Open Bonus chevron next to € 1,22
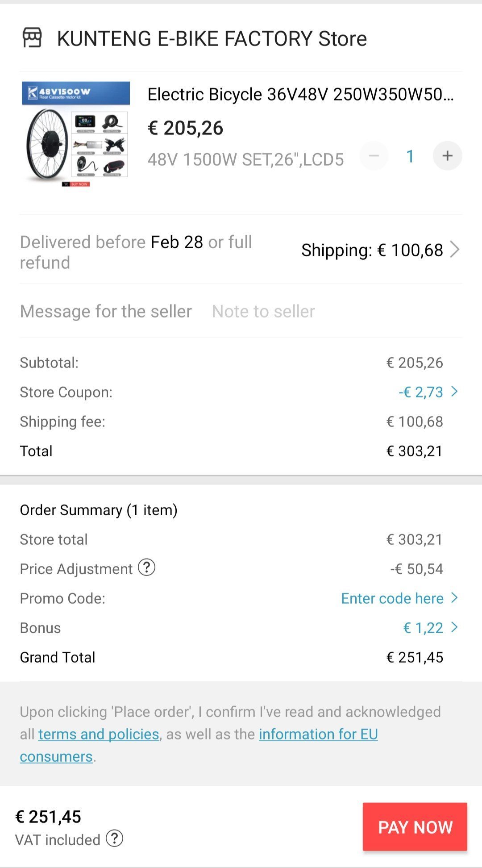Viewport: 482px width, 868px height. click(454, 627)
